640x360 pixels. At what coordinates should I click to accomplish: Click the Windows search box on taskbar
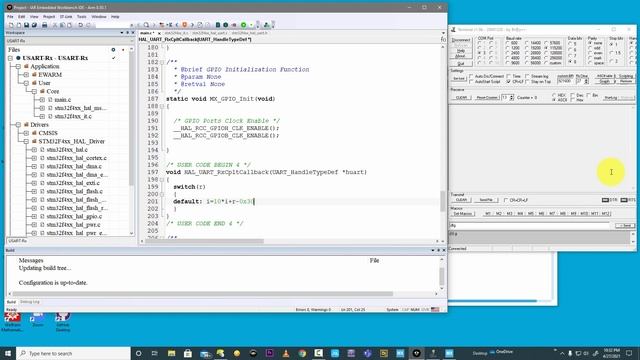click(73, 353)
